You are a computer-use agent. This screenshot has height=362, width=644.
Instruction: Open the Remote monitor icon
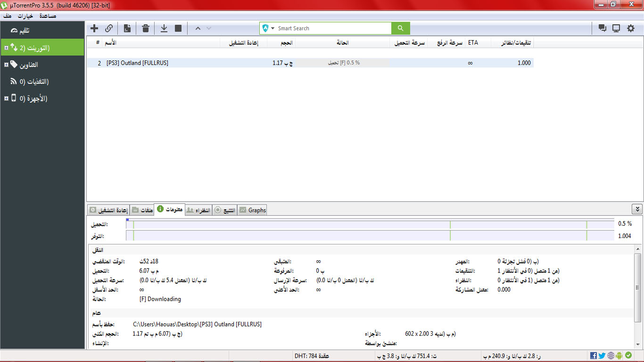coord(616,28)
